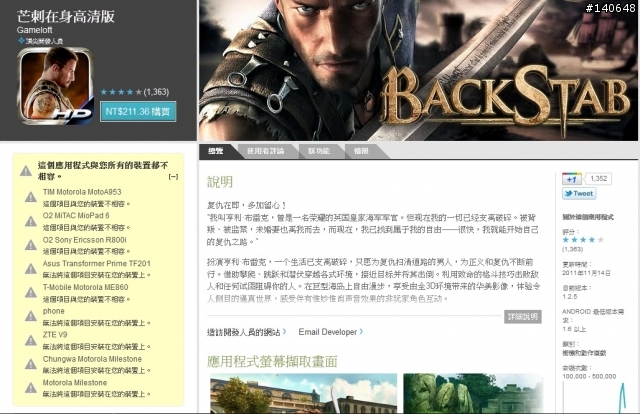Select the update date 2011年11月14日
This screenshot has width=640, height=414.
(586, 273)
